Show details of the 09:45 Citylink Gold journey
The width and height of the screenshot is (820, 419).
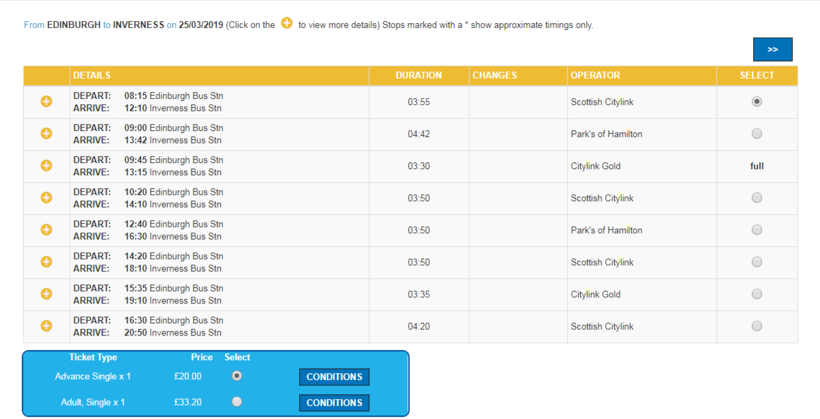coord(46,166)
